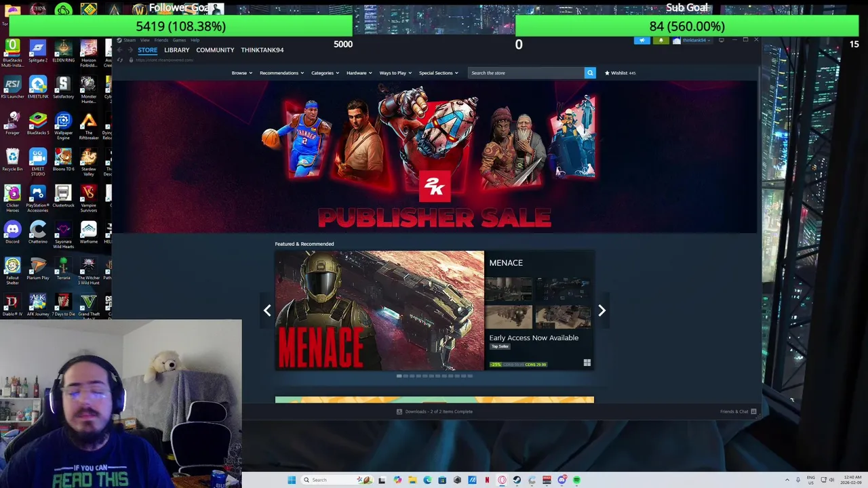Open ELDEN RING desktop shortcut
Viewport: 868px width, 488px height.
pyautogui.click(x=63, y=52)
